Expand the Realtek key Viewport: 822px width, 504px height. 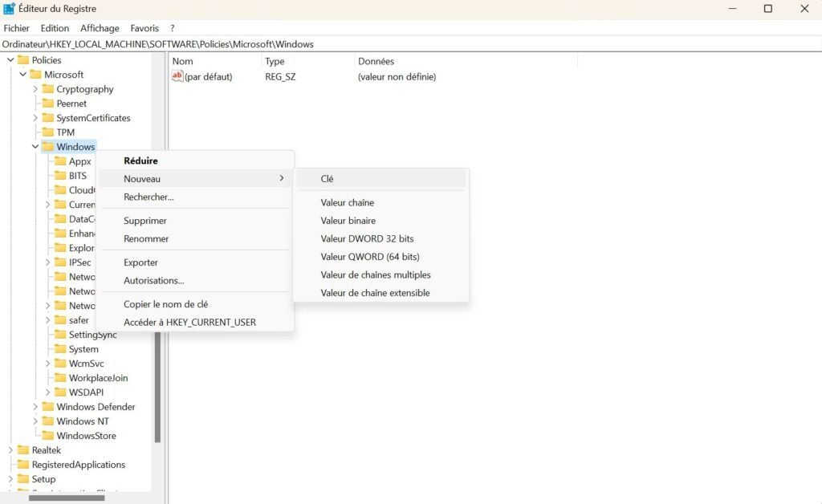tap(10, 449)
